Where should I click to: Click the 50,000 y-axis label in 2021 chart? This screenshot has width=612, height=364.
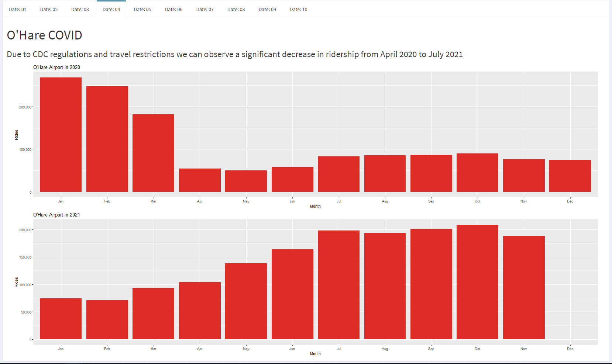(26, 312)
